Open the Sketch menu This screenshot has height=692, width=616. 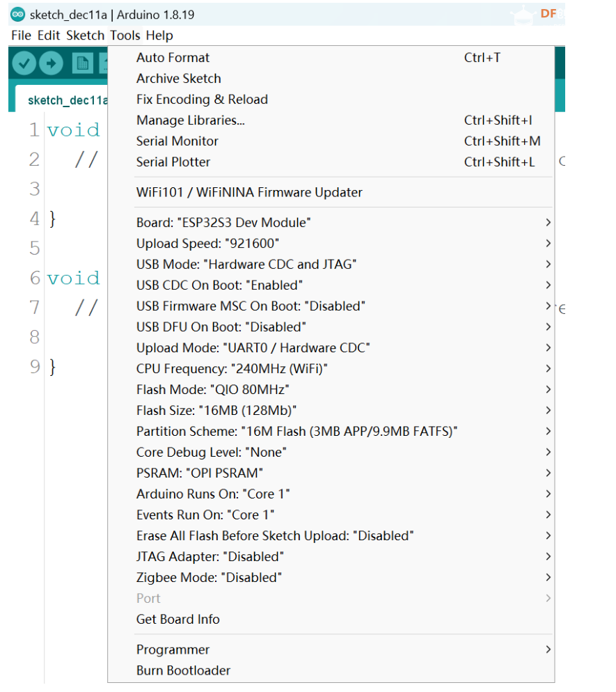[85, 36]
